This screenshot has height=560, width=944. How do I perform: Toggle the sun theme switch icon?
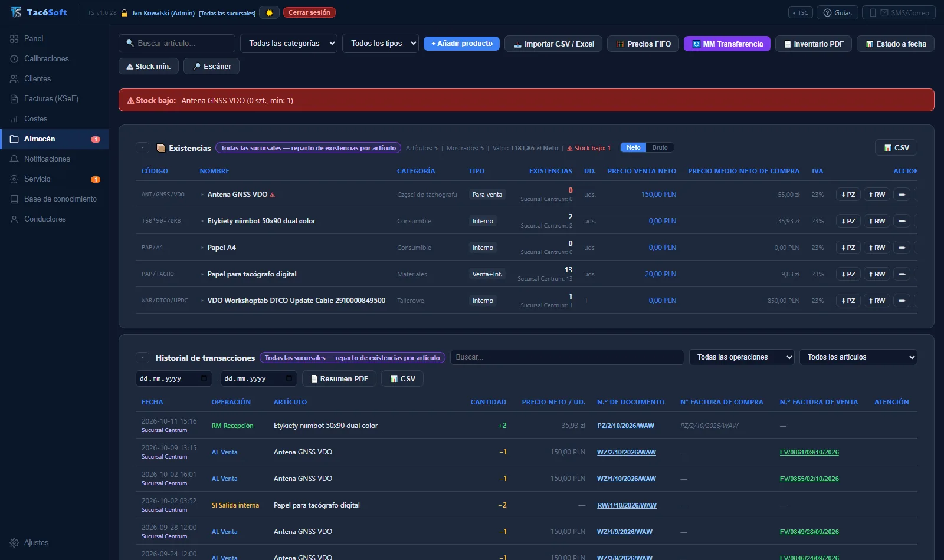[x=270, y=12]
